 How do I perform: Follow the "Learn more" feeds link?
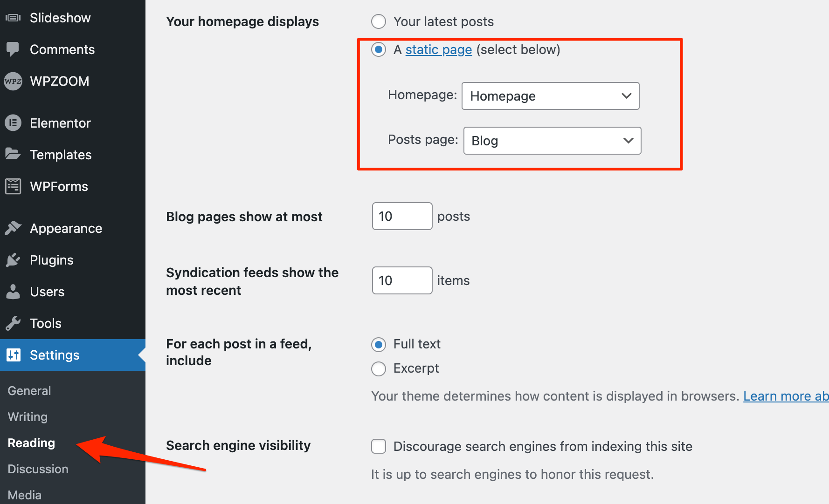click(x=785, y=396)
